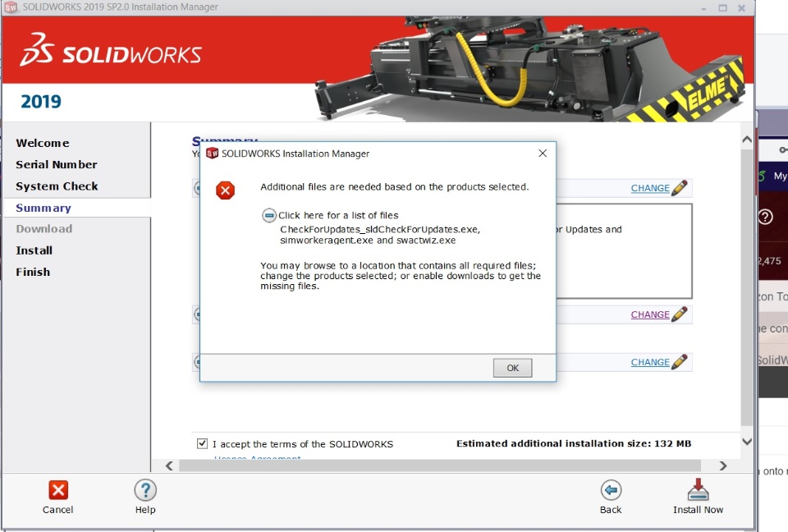Click the horizontal scrollbar left arrow

click(169, 465)
